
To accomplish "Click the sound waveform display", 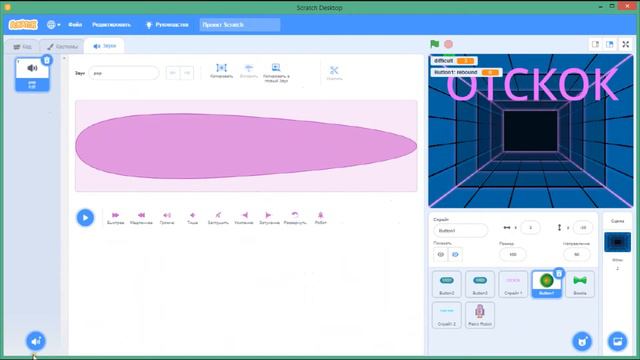I will [x=246, y=146].
